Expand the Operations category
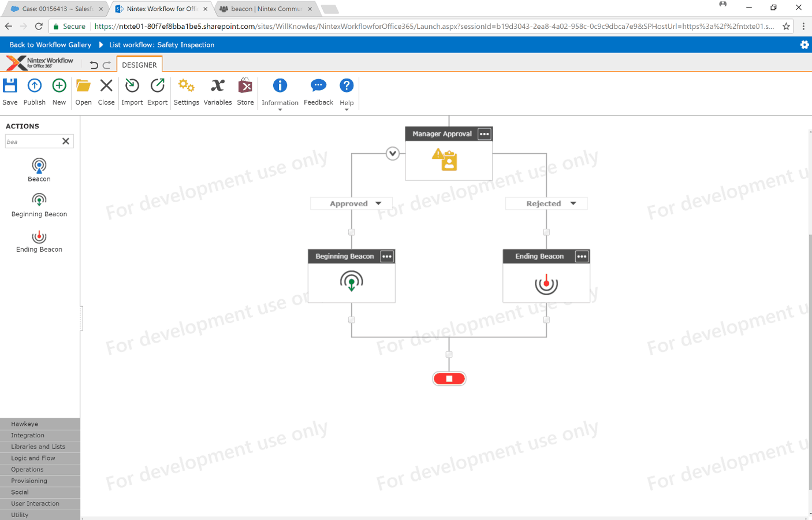The image size is (812, 520). coord(40,470)
